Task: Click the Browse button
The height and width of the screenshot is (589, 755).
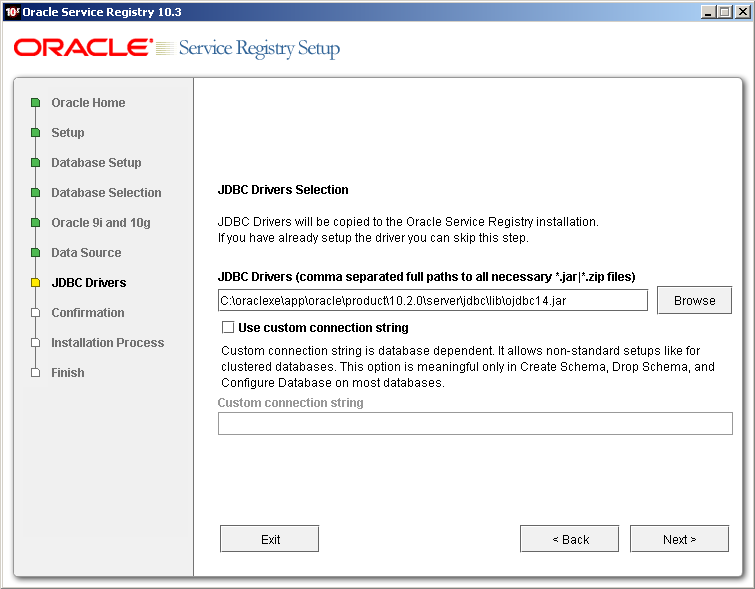Action: tap(694, 300)
